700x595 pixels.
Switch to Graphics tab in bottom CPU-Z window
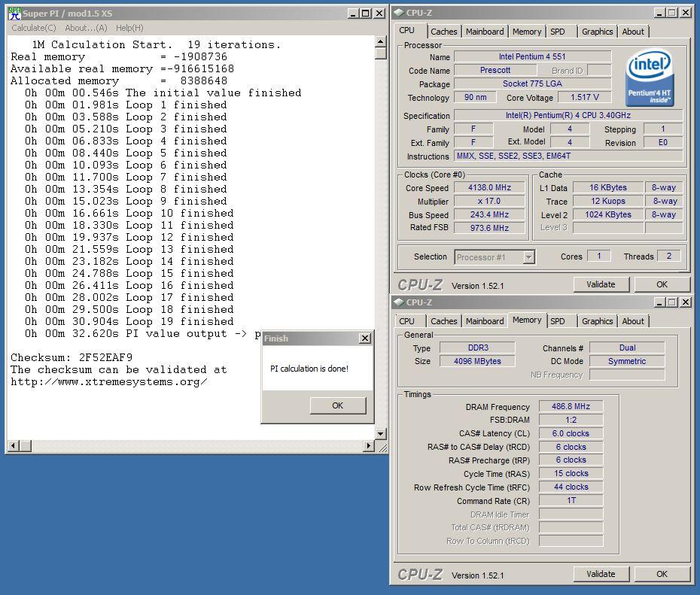click(x=598, y=321)
